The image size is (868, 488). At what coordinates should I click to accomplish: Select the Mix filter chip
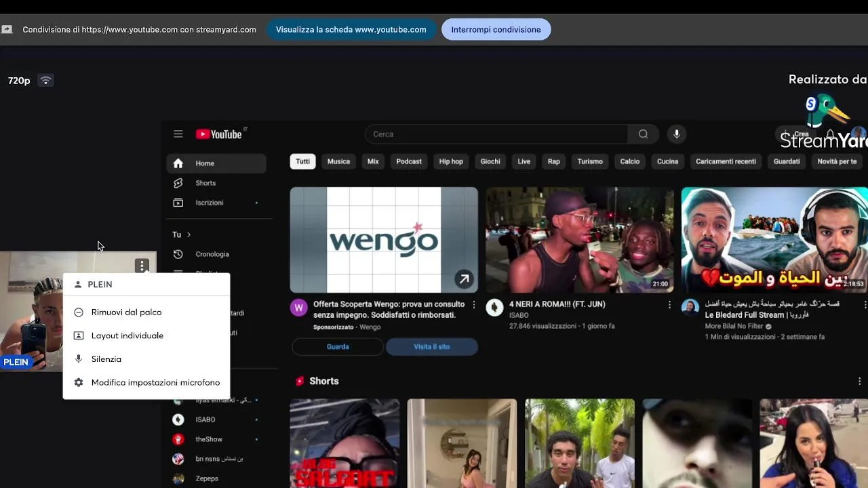[x=373, y=161]
